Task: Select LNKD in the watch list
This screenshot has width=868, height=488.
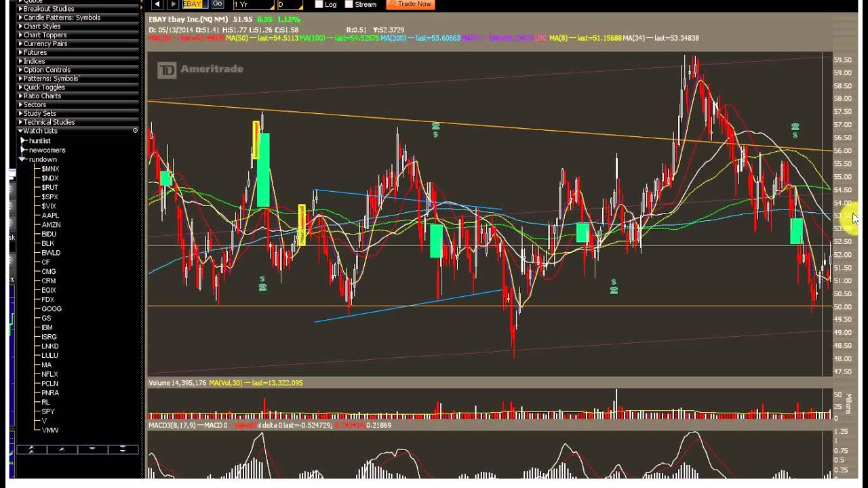Action: (50, 346)
